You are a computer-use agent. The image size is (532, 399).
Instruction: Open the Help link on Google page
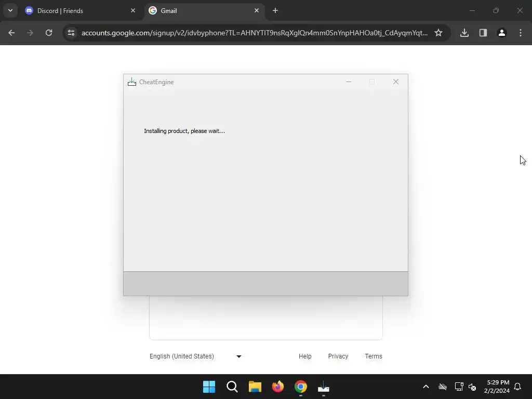pos(305,356)
